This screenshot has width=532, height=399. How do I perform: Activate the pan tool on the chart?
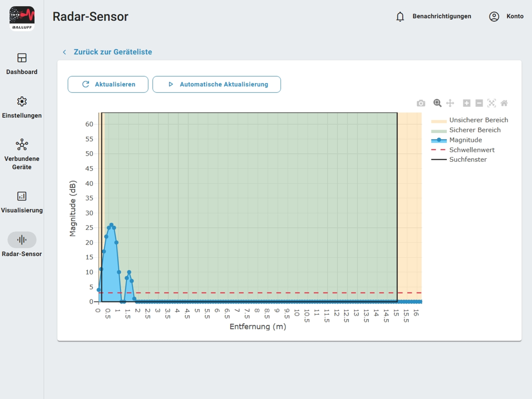(x=450, y=103)
